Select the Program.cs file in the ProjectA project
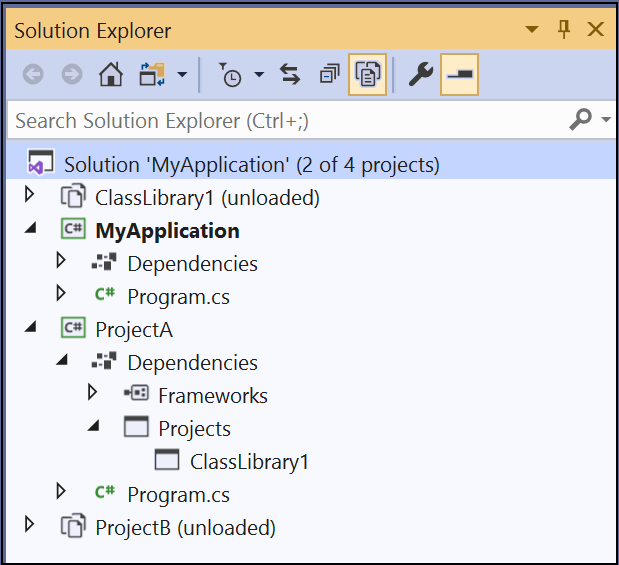 tap(178, 495)
